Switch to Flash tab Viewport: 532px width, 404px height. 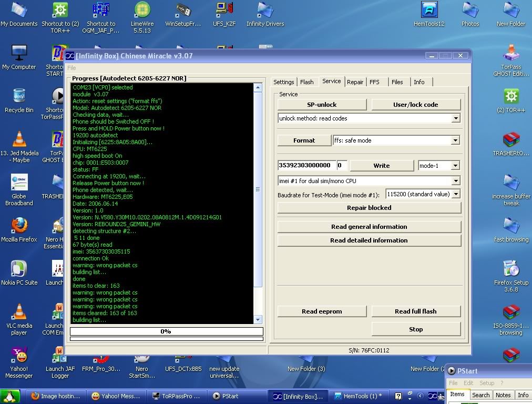[x=306, y=82]
